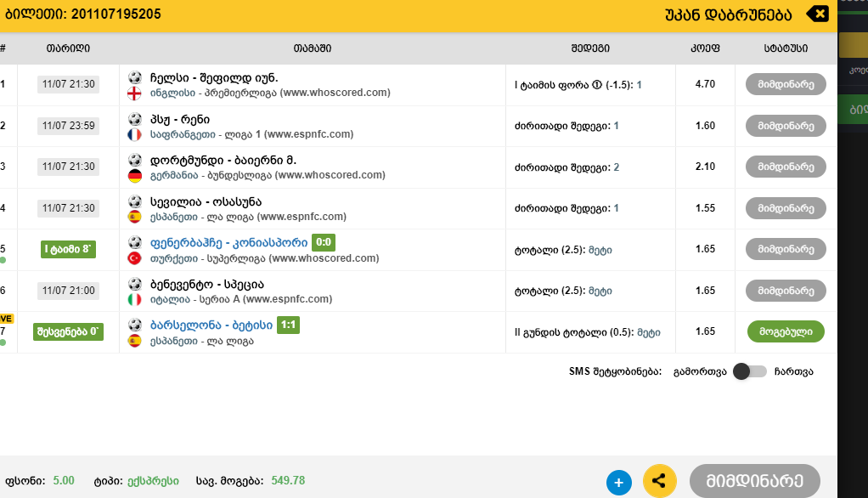868x498 pixels.
Task: Click odds value 1.55
Action: click(705, 208)
